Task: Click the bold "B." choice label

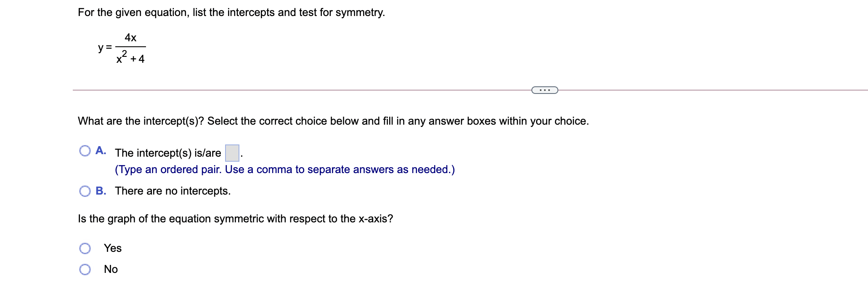Action: 101,191
